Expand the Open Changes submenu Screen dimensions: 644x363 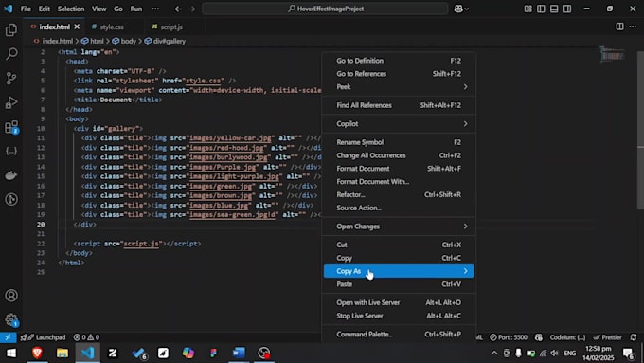click(399, 227)
